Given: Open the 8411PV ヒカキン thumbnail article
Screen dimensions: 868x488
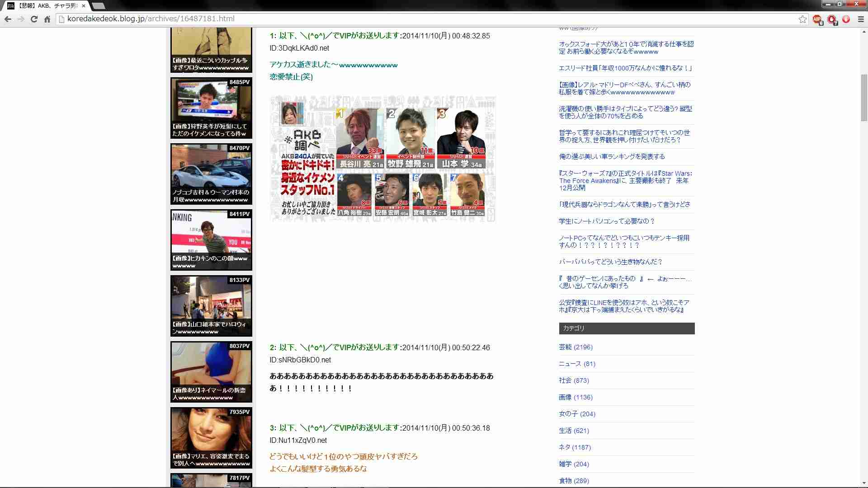Looking at the screenshot, I should [211, 240].
